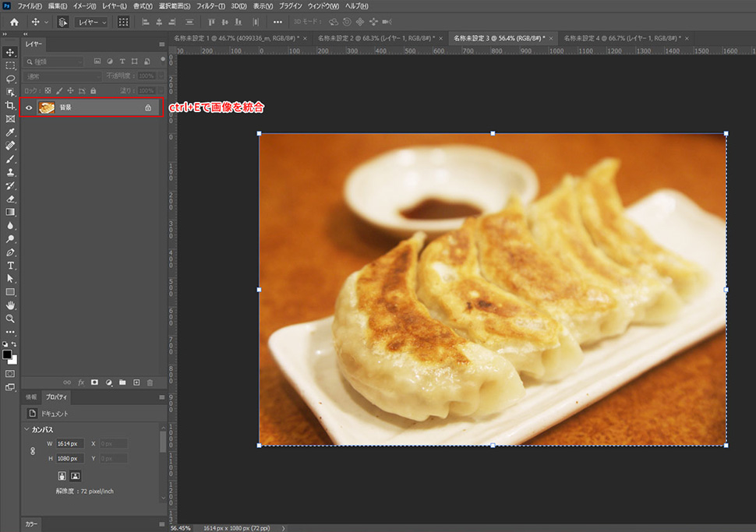The width and height of the screenshot is (756, 532).
Task: Open the Properties panel options menu
Action: point(162,397)
